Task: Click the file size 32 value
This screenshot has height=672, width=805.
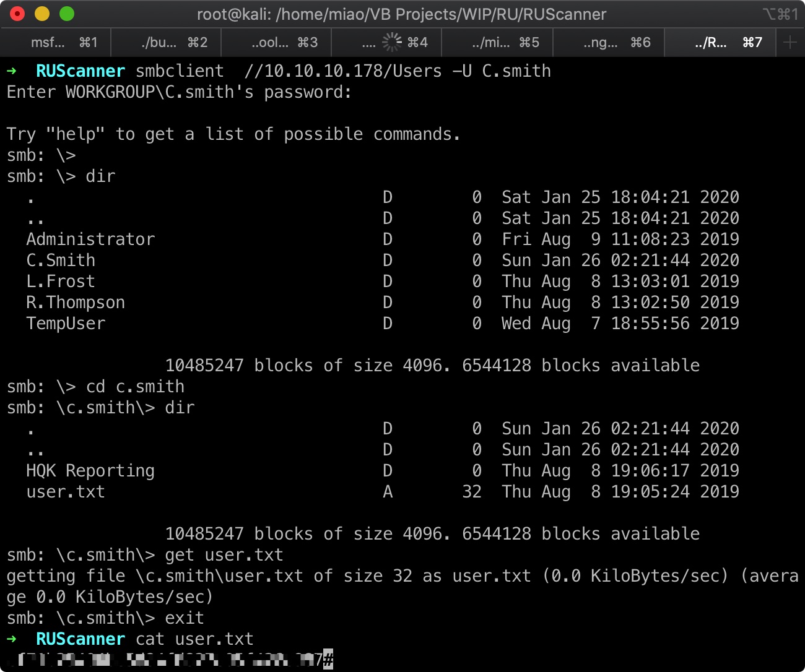Action: tap(472, 492)
